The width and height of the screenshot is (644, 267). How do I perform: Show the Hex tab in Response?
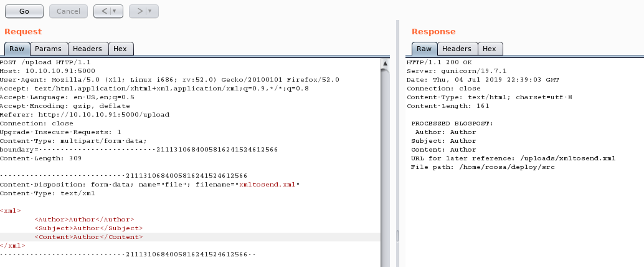(x=490, y=49)
